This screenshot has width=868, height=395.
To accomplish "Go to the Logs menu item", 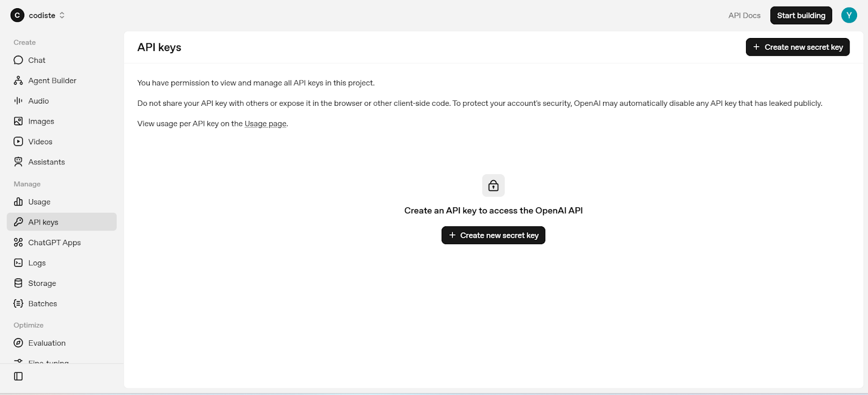I will 37,263.
